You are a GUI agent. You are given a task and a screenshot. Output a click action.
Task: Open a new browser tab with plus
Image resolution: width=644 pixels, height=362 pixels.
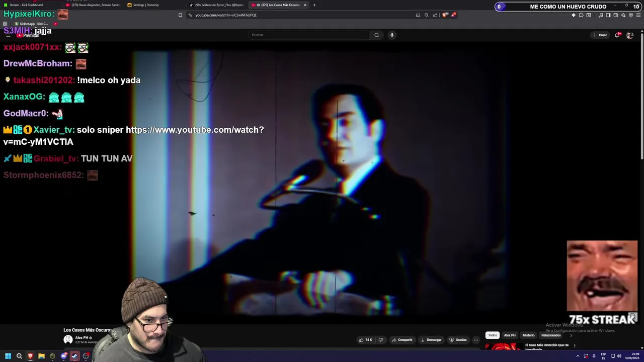point(314,5)
